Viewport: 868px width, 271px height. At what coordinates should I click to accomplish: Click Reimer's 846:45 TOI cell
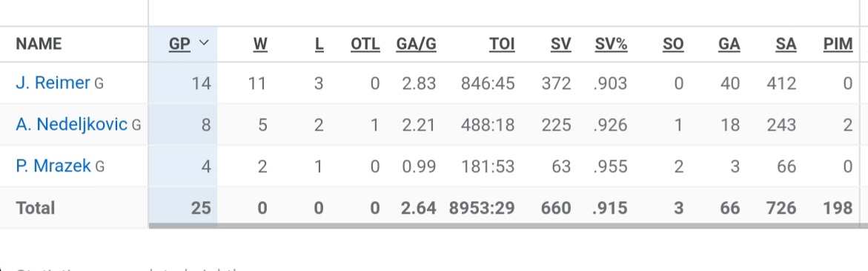click(488, 83)
